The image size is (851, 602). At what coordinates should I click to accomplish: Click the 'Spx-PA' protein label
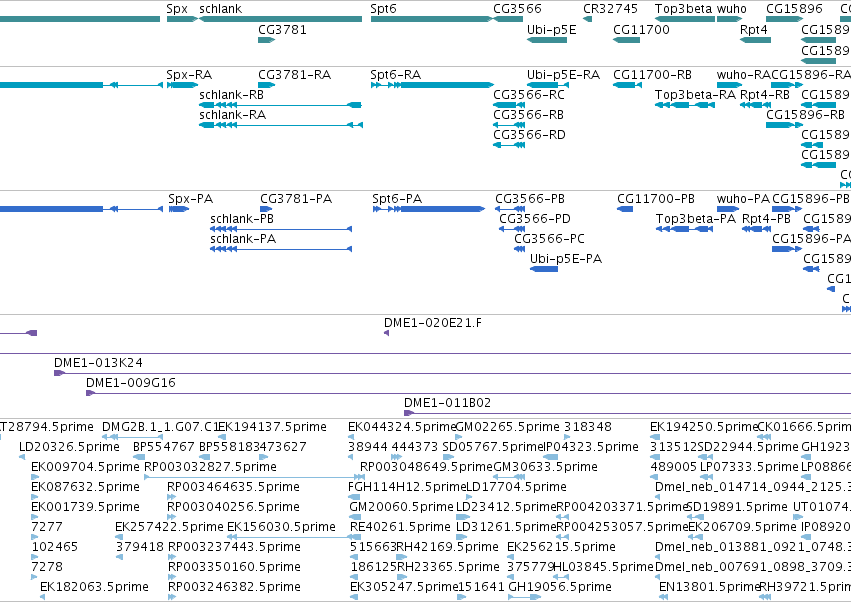click(190, 199)
